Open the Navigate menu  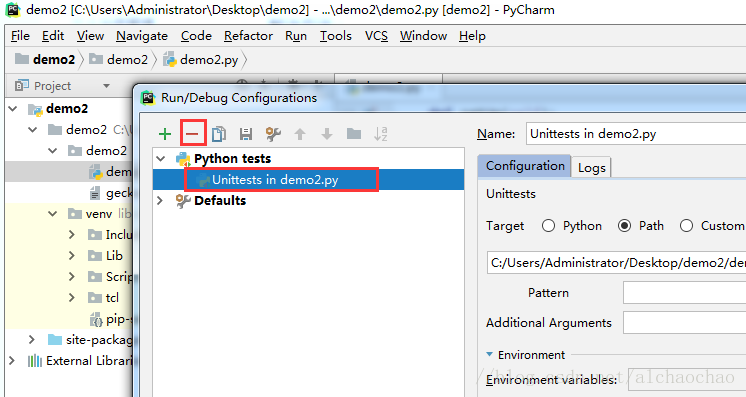[142, 36]
